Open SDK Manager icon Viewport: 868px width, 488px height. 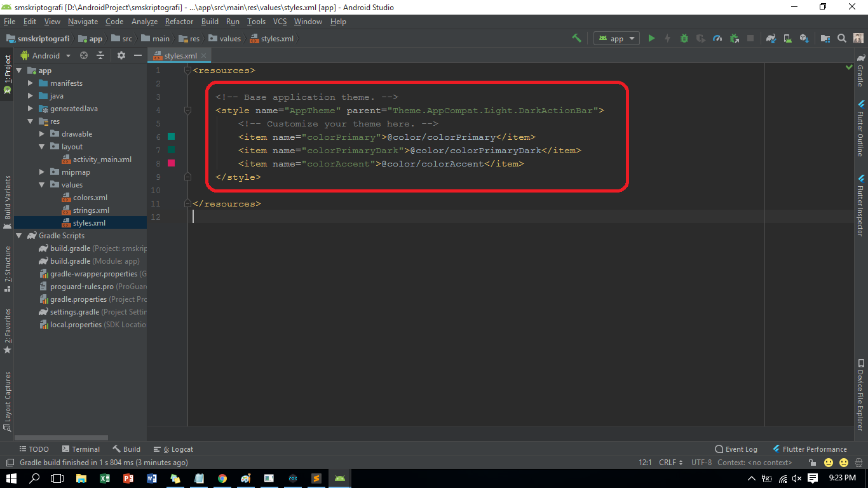[x=804, y=38]
